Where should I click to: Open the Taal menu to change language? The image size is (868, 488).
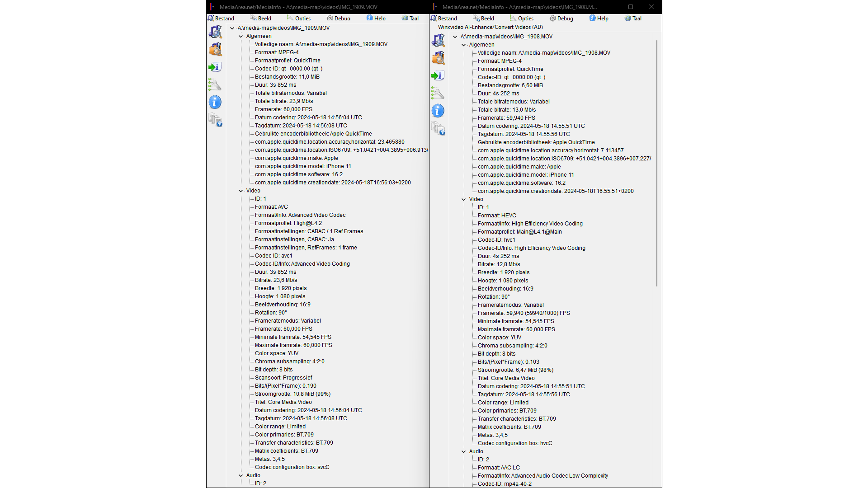(410, 18)
